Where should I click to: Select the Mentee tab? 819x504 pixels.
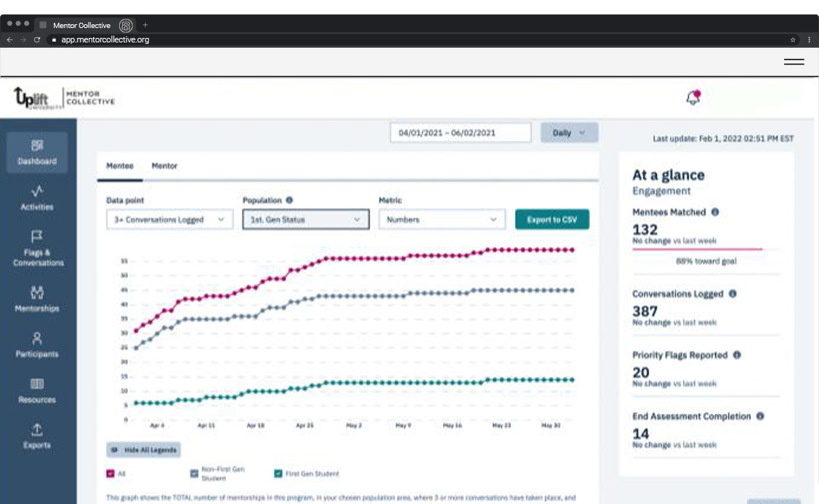pyautogui.click(x=121, y=165)
